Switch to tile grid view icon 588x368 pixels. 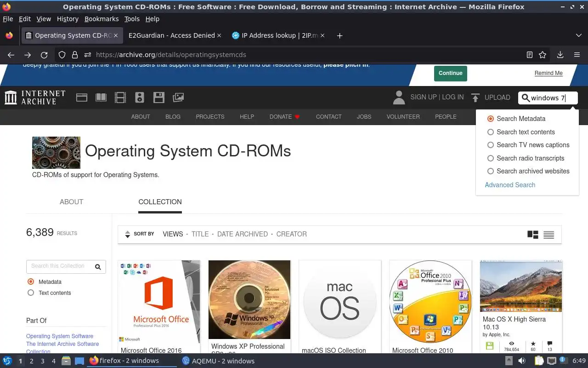(x=532, y=235)
